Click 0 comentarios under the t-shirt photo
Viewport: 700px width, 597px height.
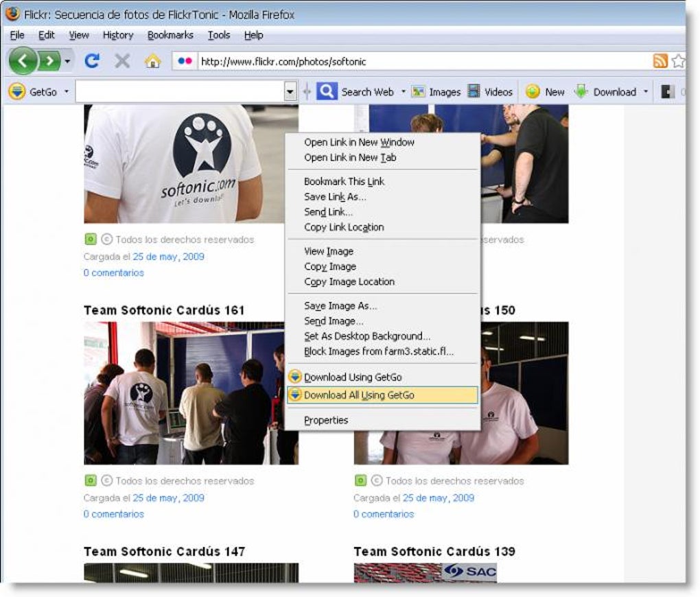tap(113, 273)
